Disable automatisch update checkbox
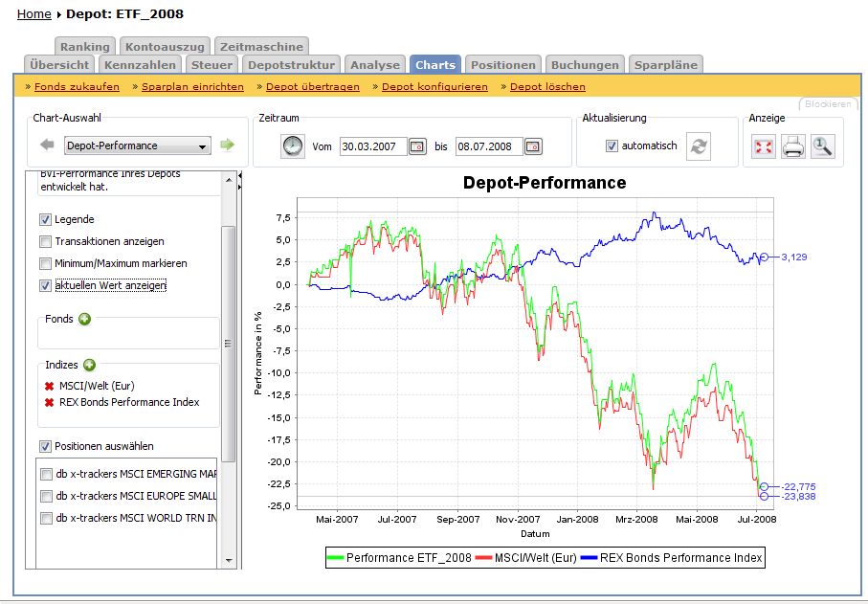 (x=612, y=145)
